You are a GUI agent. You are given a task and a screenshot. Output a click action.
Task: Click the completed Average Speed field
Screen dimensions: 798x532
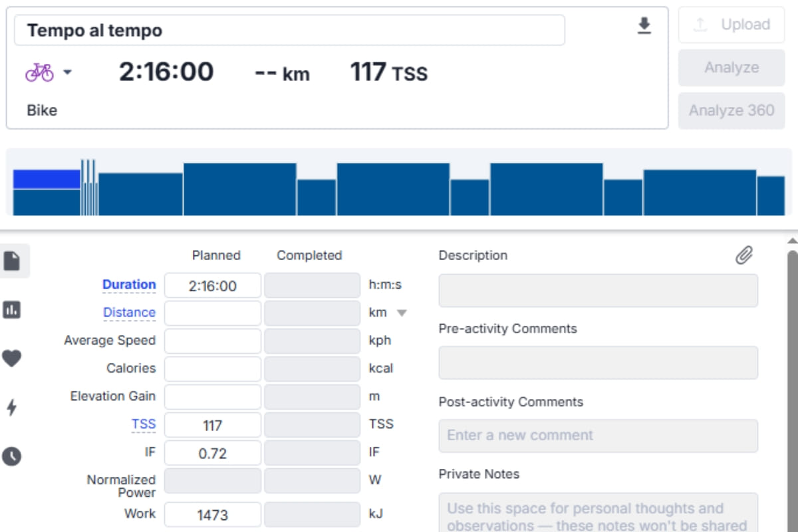point(313,341)
